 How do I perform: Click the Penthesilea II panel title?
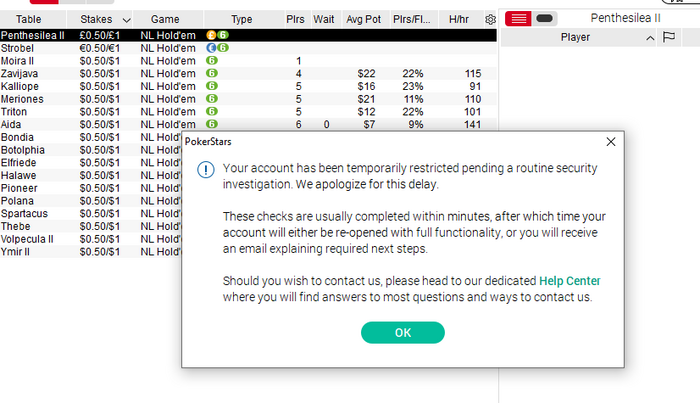[625, 18]
